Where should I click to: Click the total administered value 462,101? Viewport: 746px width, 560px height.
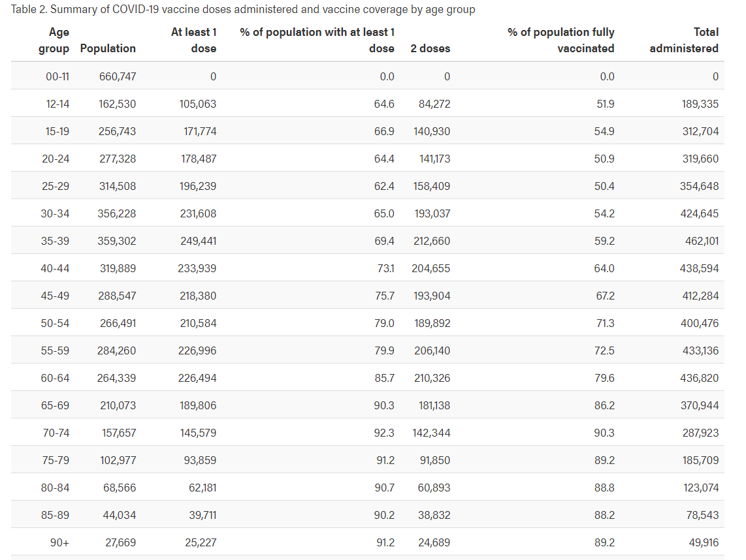pyautogui.click(x=699, y=241)
